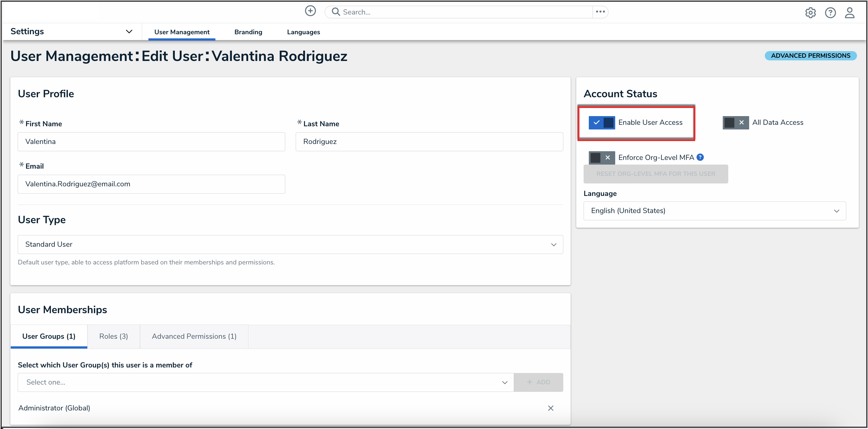Click the search magnifier icon
This screenshot has width=868, height=429.
[335, 12]
